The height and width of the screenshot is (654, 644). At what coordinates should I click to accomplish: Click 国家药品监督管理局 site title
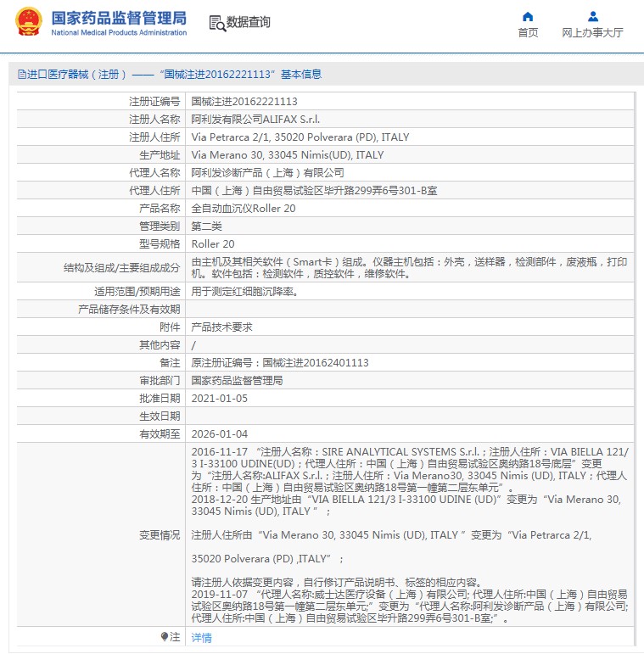(119, 18)
